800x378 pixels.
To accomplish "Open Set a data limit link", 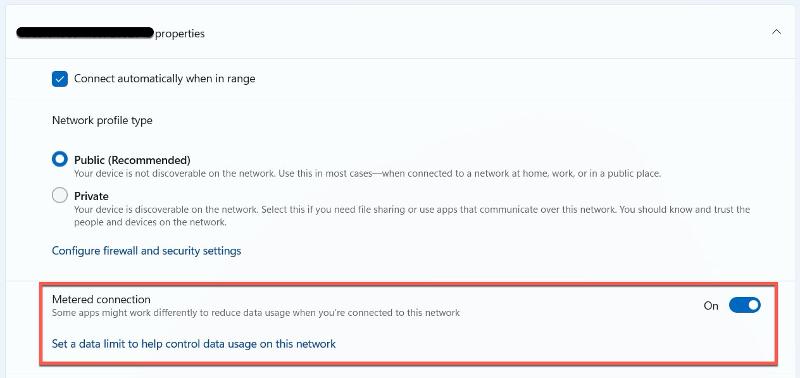I will point(194,344).
